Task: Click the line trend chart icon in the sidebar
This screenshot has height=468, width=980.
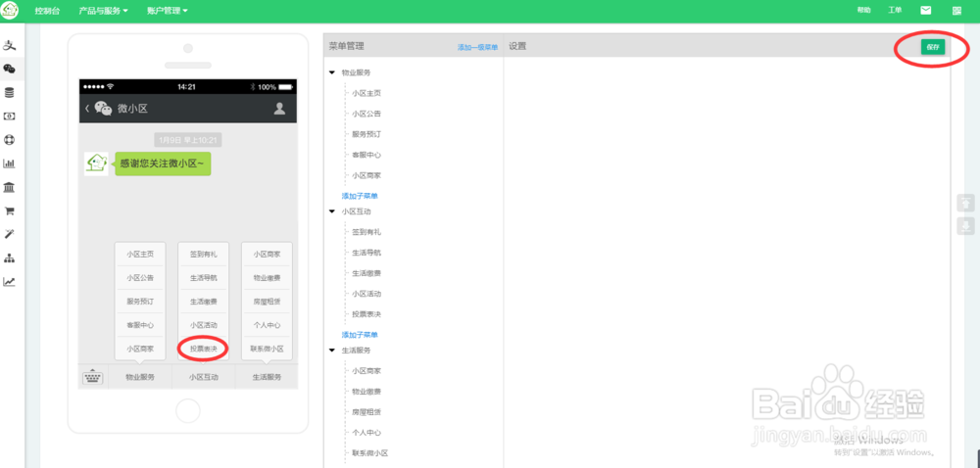Action: click(9, 281)
